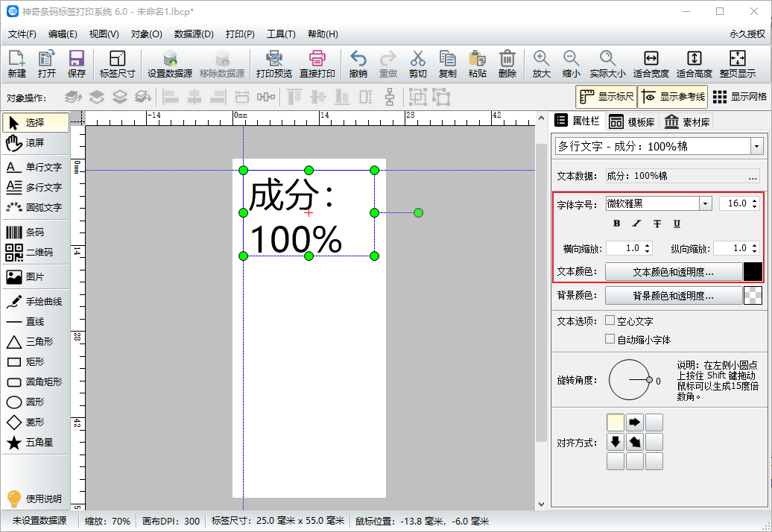Click the 直接打印 direct print icon
Viewport: 772px width, 532px height.
coord(317,64)
